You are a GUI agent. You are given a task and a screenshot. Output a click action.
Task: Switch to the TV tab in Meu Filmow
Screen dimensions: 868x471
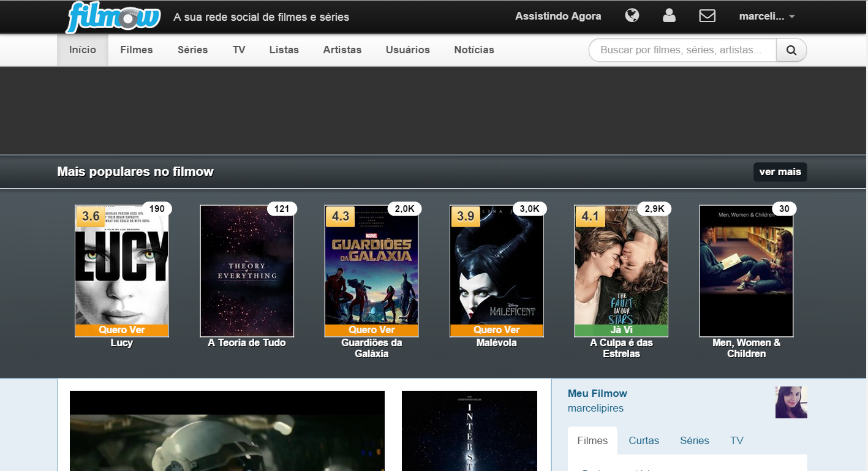click(737, 440)
